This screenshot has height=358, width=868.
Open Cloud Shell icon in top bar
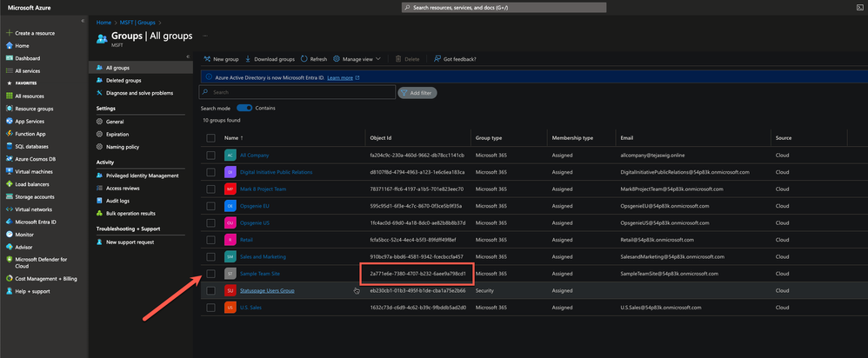(859, 7)
